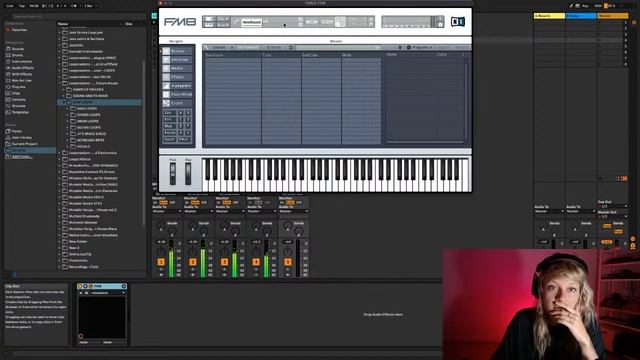This screenshot has width=640, height=360.
Task: Adjust track 1 Send A knob
Action: click(161, 225)
